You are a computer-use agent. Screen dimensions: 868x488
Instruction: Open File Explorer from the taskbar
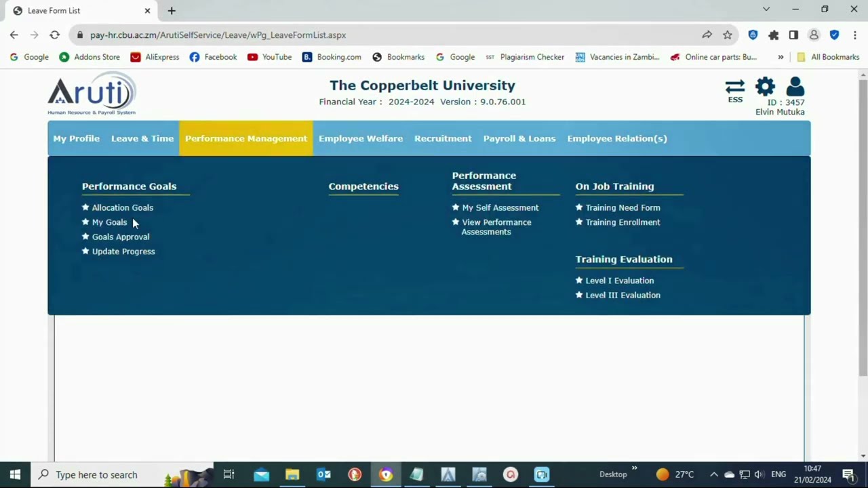[292, 474]
